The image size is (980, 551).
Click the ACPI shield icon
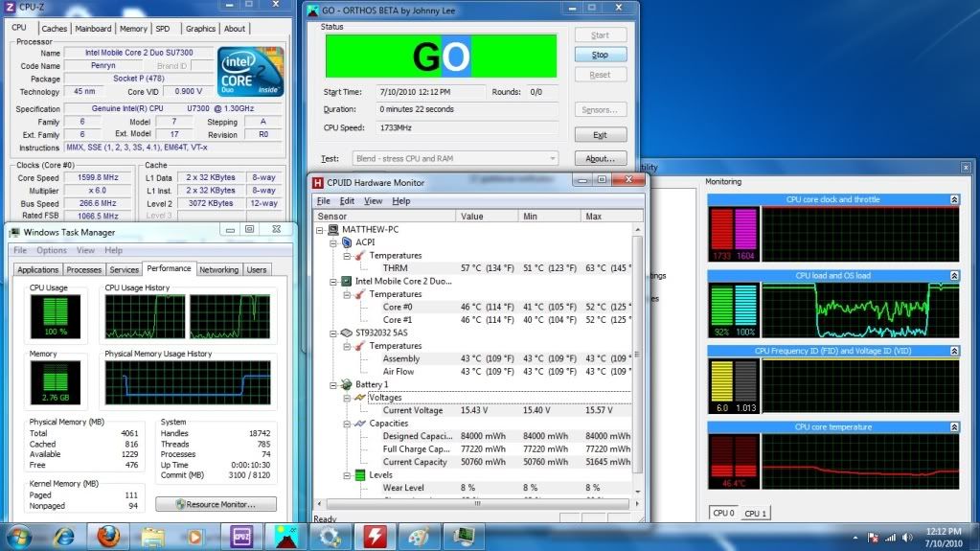[x=347, y=242]
